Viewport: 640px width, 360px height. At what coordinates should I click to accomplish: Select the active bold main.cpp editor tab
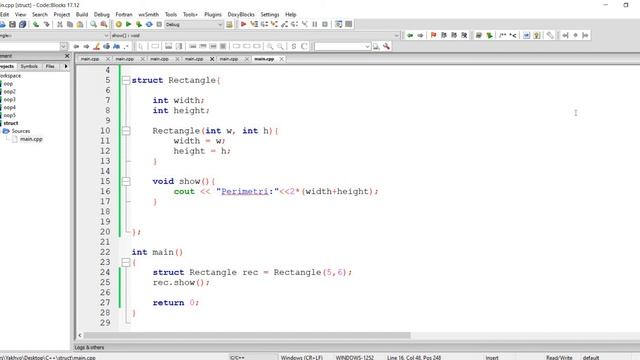click(264, 59)
